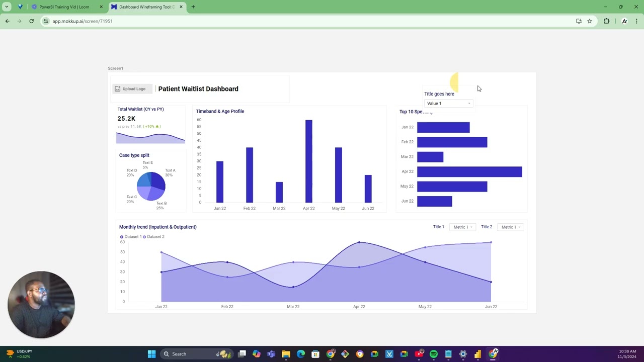Reload the current page

pos(31,21)
